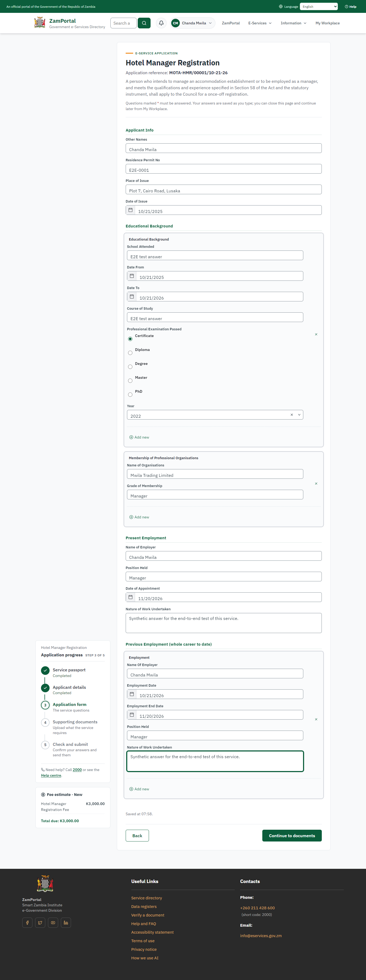
Task: Open the YouTube footer icon
Action: coord(53,923)
